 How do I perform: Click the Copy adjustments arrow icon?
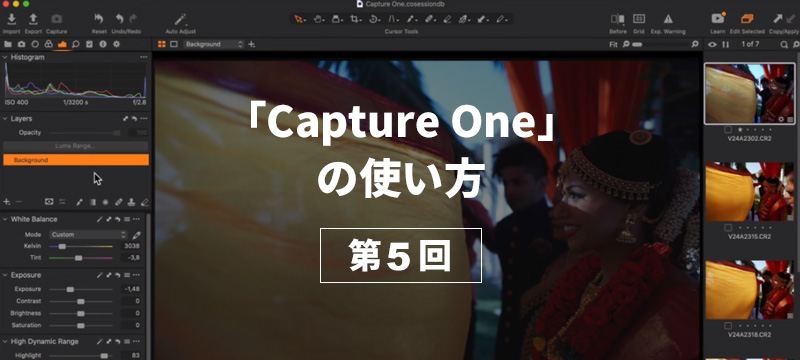tap(778, 19)
